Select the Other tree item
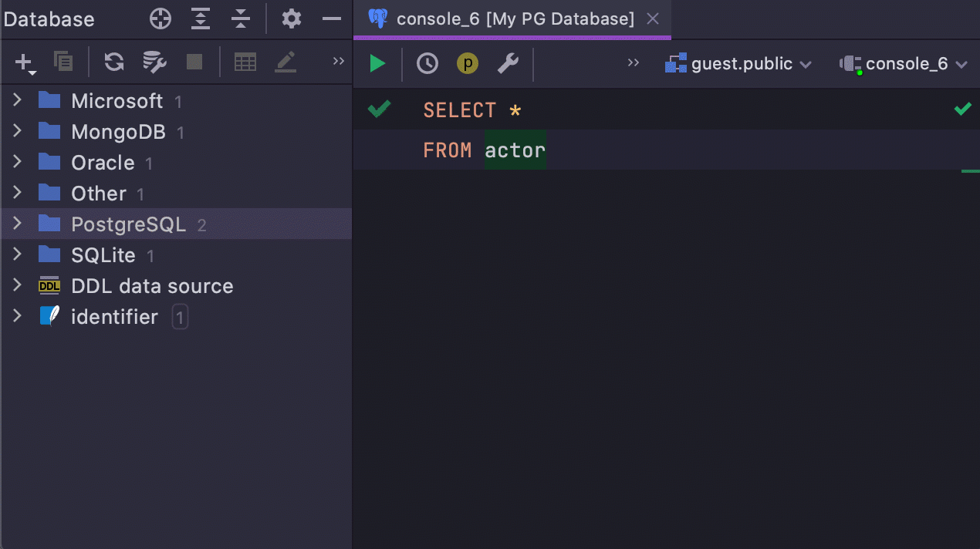 coord(176,193)
